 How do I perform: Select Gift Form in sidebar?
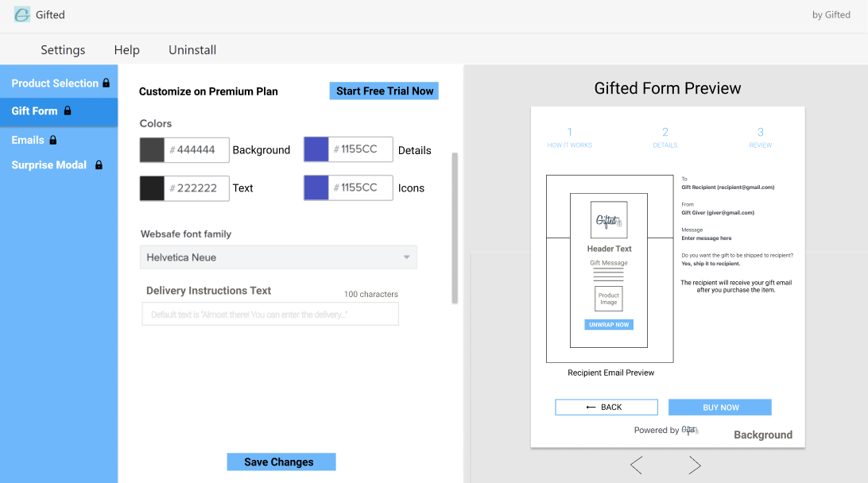coord(59,110)
